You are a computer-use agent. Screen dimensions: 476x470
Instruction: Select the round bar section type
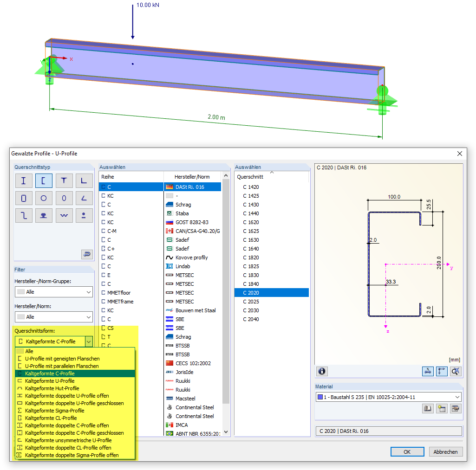coord(84,216)
